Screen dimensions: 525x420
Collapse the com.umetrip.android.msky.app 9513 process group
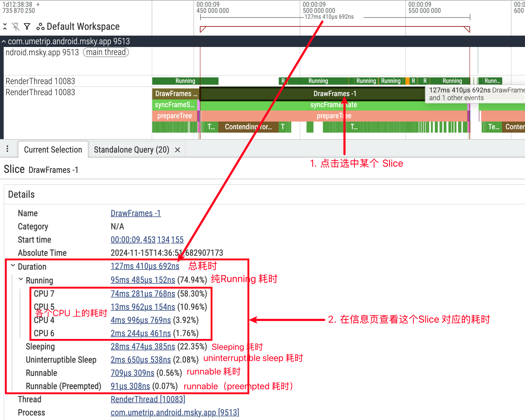click(4, 41)
